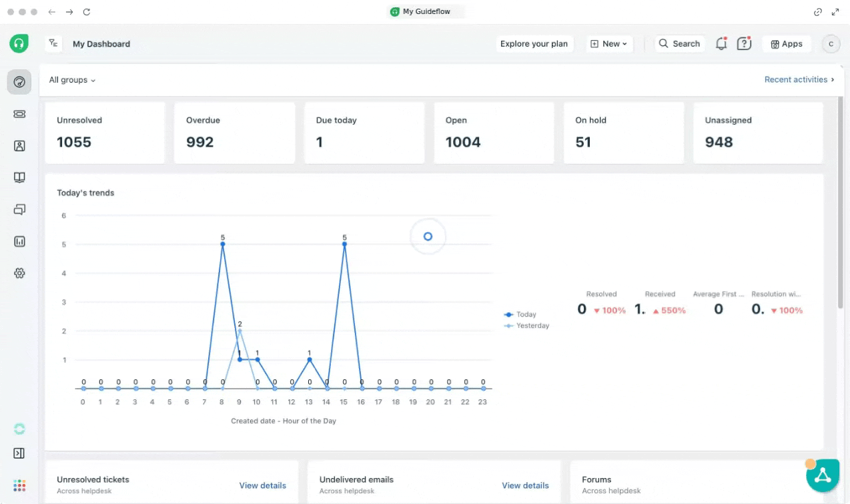Toggle the Yesterday series in chart legend
The width and height of the screenshot is (850, 504).
click(527, 325)
